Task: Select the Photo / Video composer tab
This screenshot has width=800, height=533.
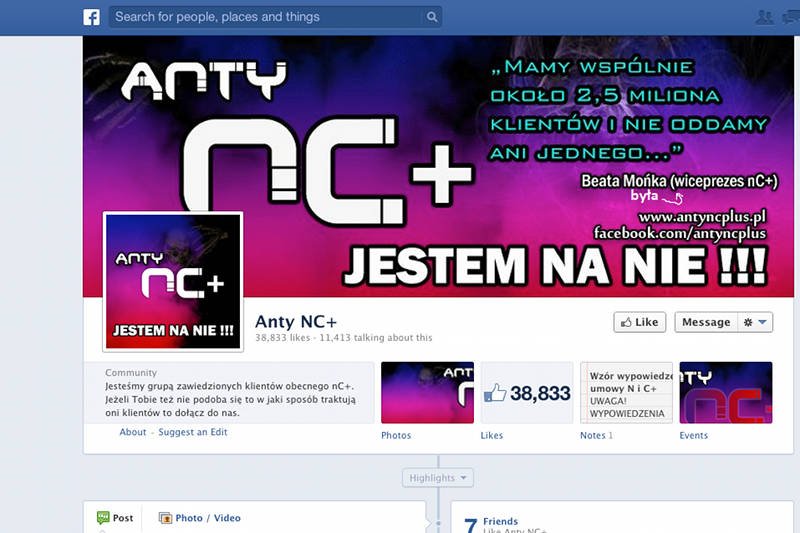Action: (x=199, y=518)
